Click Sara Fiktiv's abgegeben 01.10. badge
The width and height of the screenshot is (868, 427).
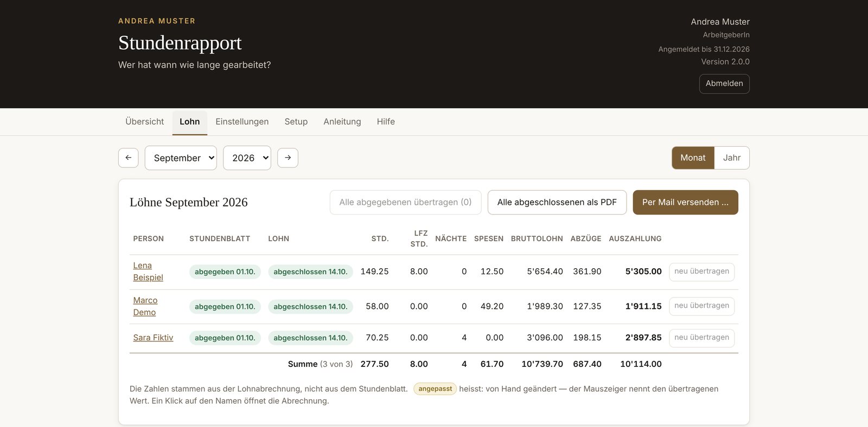[225, 338]
